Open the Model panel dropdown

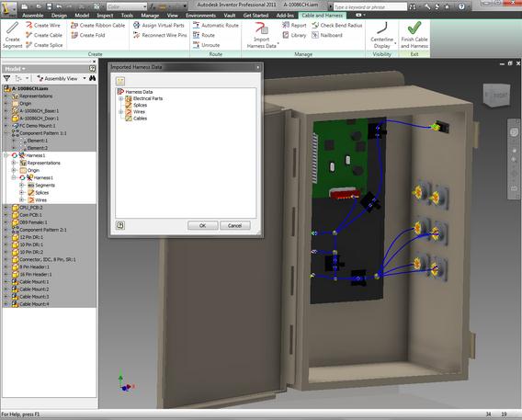click(x=16, y=69)
